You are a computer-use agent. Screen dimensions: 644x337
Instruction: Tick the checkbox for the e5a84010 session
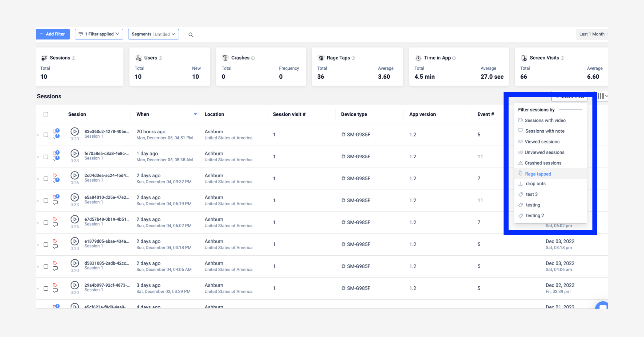[46, 200]
